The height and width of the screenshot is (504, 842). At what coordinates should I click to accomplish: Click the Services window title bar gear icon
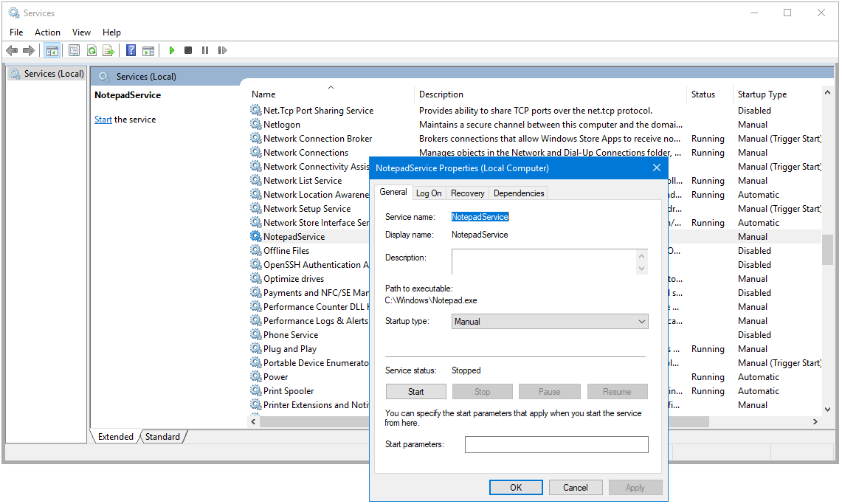click(x=14, y=13)
